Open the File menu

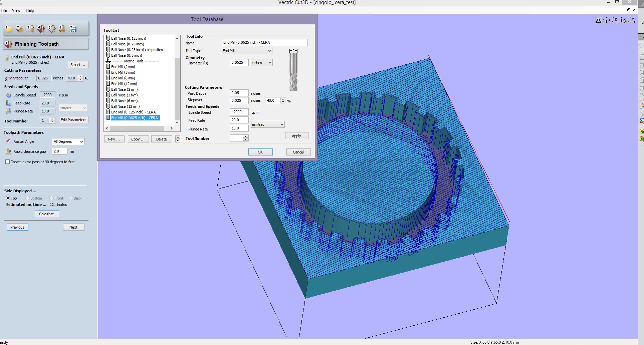(x=4, y=10)
